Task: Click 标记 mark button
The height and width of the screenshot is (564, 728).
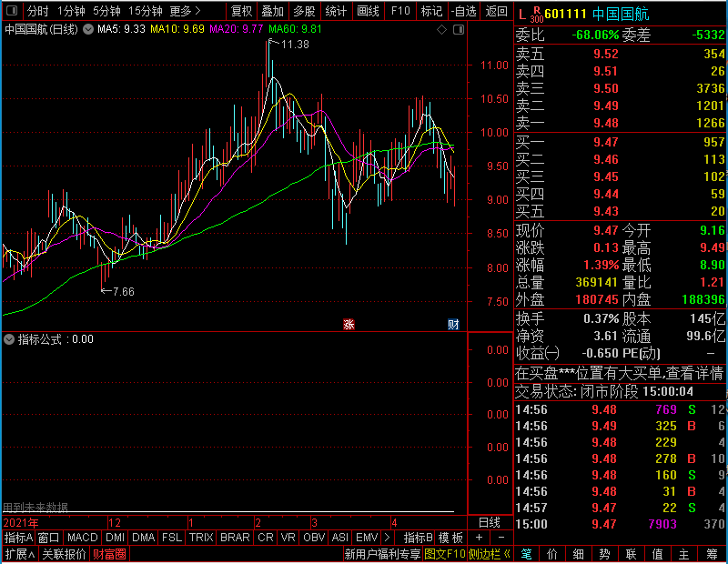Action: (x=431, y=11)
